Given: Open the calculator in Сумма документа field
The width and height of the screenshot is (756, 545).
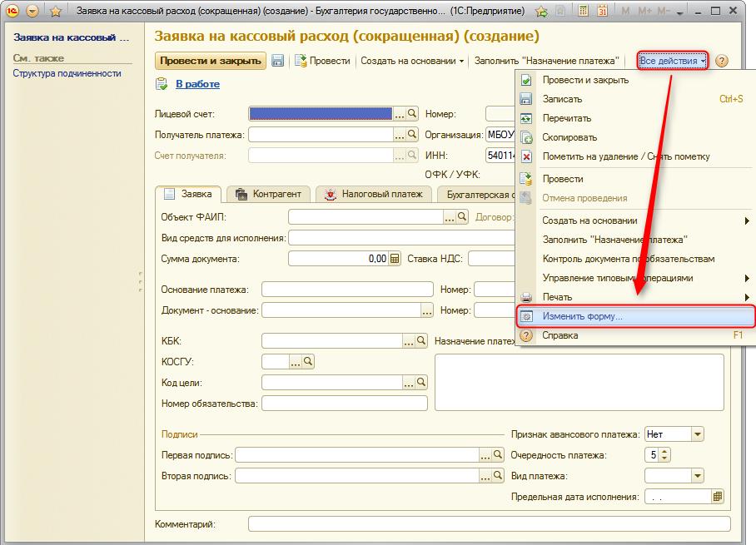Looking at the screenshot, I should 395,259.
